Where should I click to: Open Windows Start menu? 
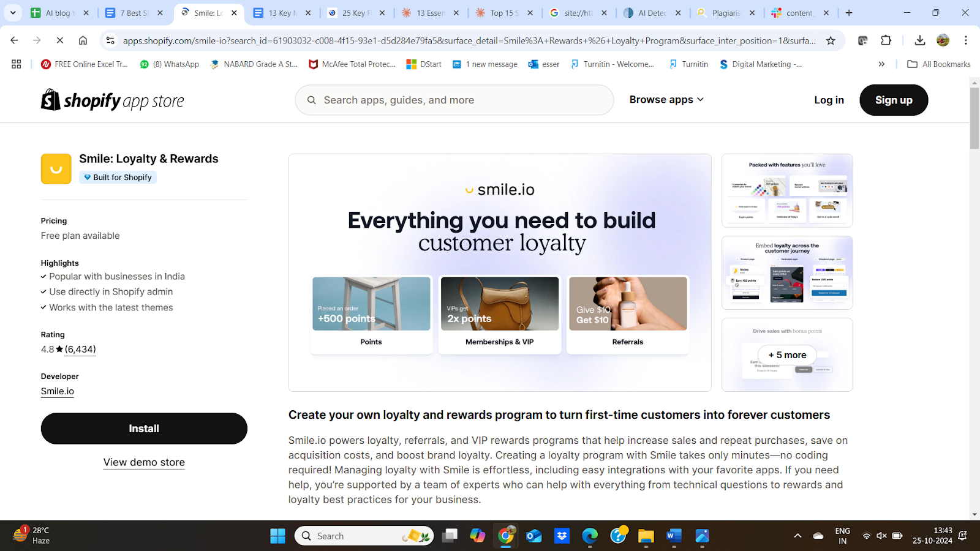pos(277,536)
